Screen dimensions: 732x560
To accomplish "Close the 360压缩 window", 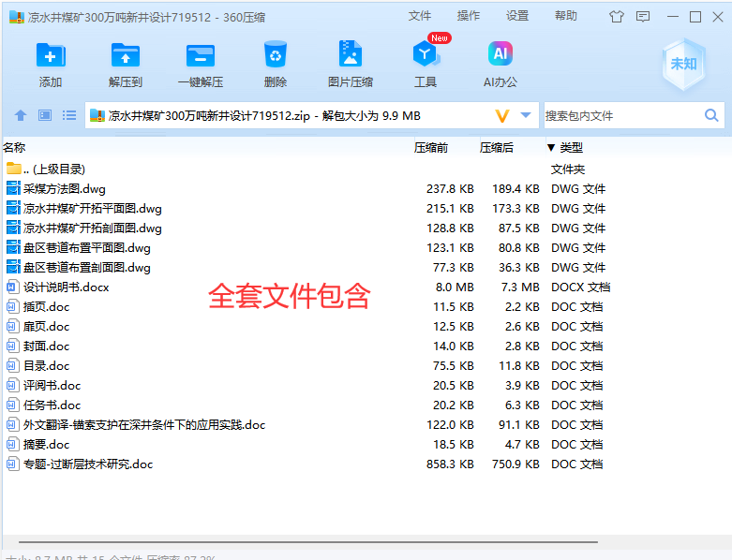I will click(x=718, y=17).
